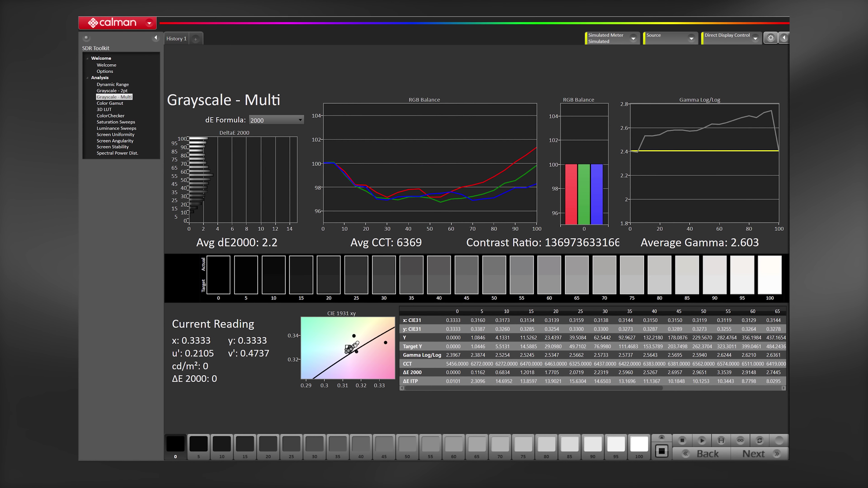Select Grayscale - Multi in sidebar
This screenshot has height=488, width=868.
click(x=114, y=97)
